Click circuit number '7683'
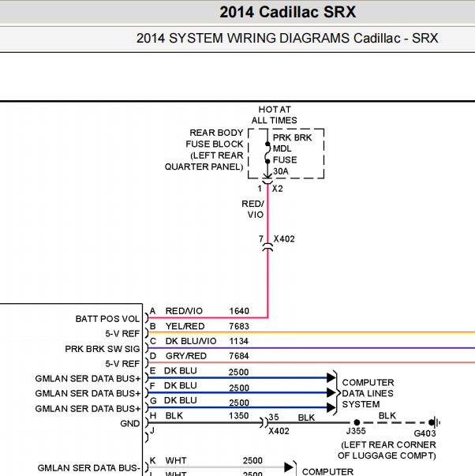This screenshot has width=475, height=476. [x=239, y=326]
